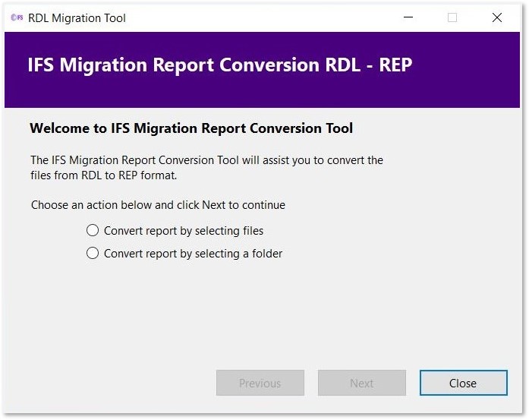The image size is (529, 420).
Task: Minimize the RDL Migration Tool window
Action: click(408, 17)
